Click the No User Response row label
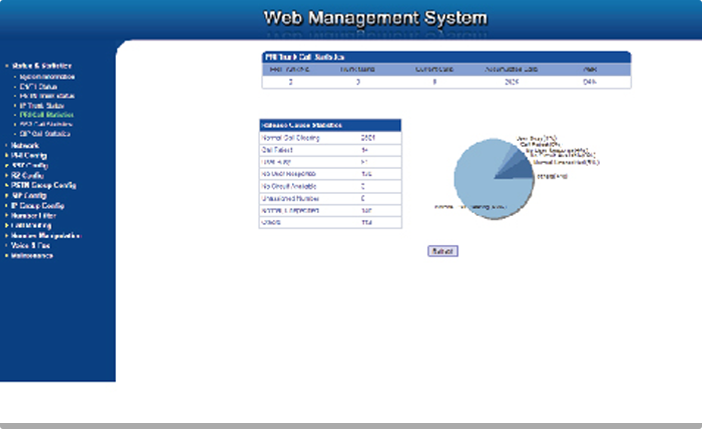Viewport: 702px width, 429px height. tap(289, 174)
